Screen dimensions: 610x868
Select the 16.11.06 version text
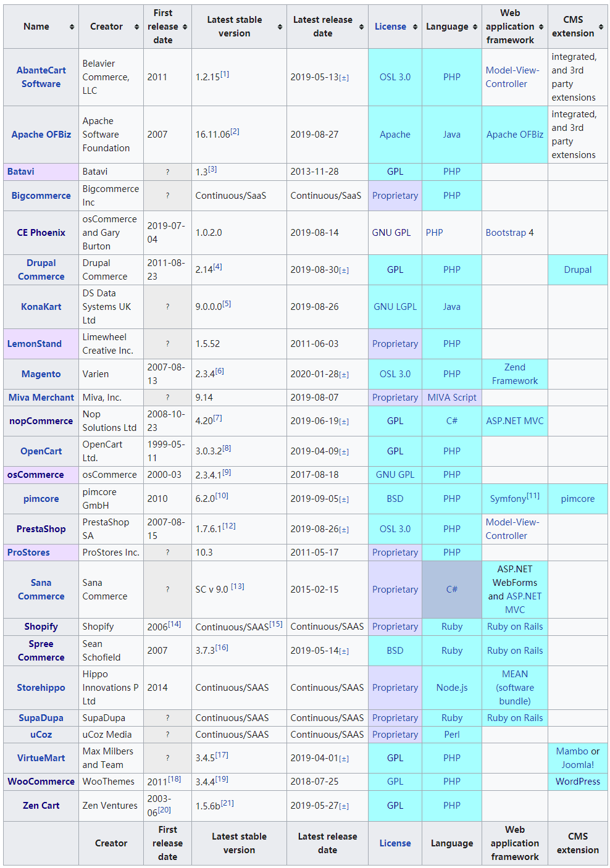click(x=212, y=135)
